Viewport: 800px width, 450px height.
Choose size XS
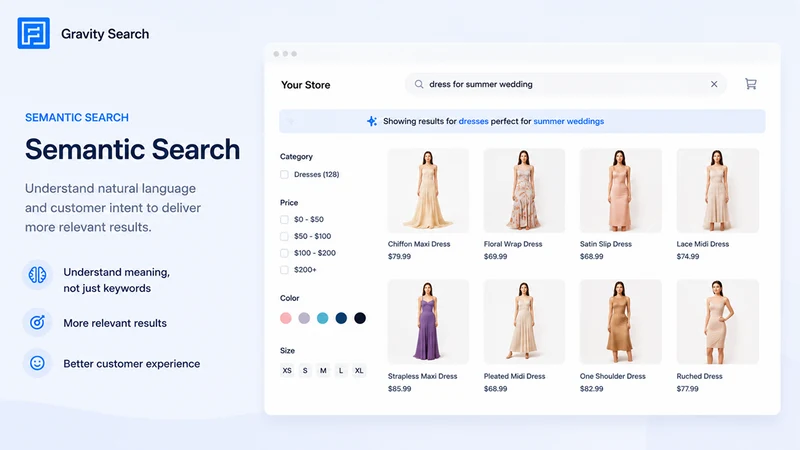(x=287, y=370)
